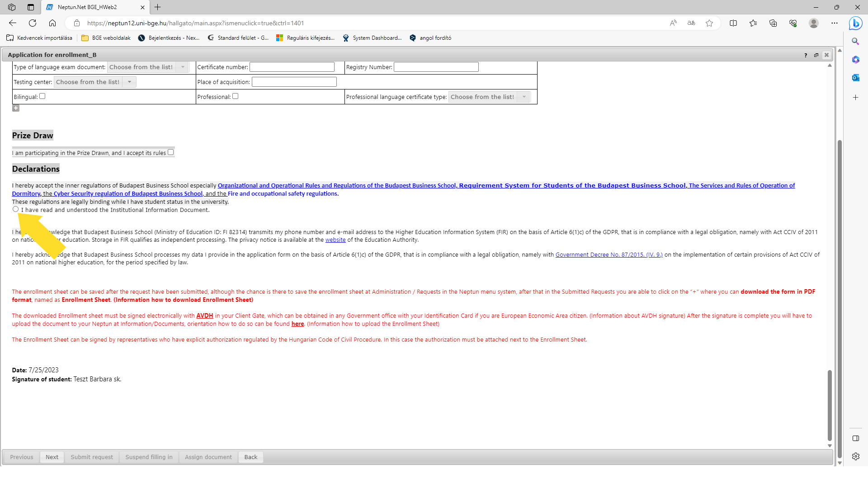Open the browser home page

point(52,23)
